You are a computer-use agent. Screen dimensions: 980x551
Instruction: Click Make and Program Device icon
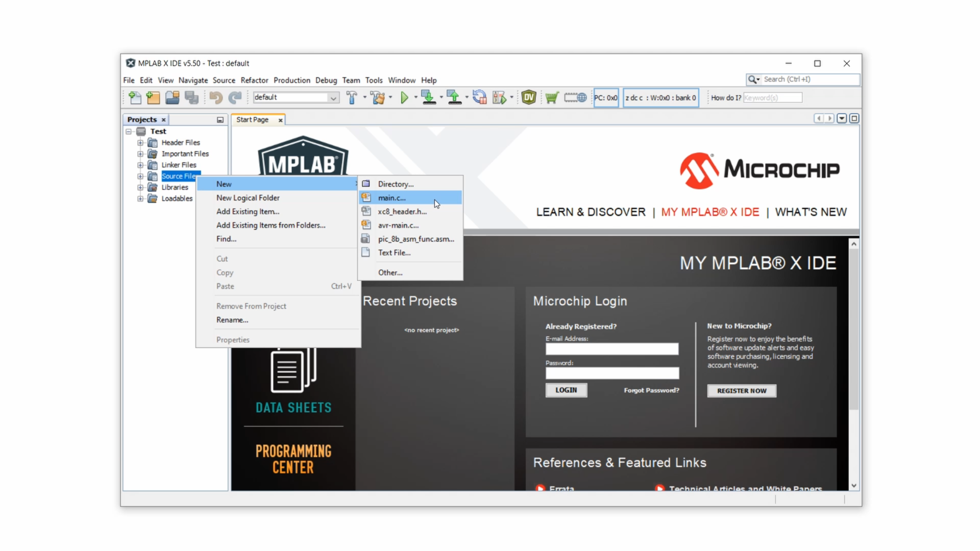point(428,98)
